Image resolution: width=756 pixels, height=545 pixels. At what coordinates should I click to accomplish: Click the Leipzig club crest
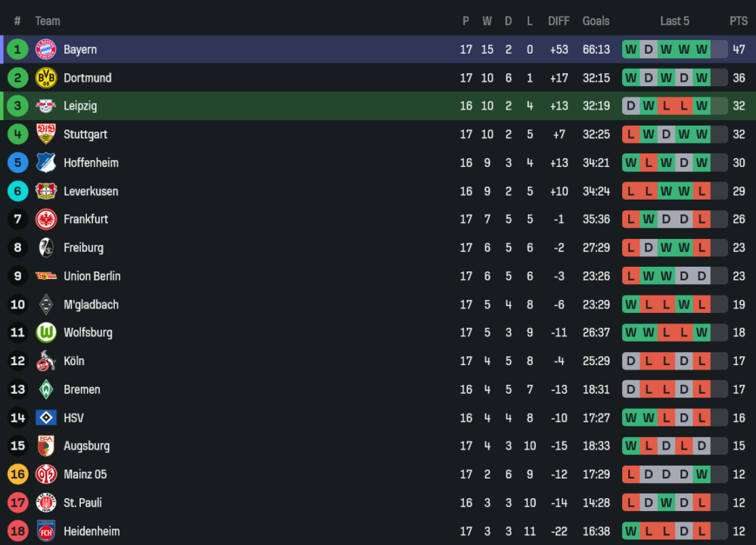coord(46,107)
